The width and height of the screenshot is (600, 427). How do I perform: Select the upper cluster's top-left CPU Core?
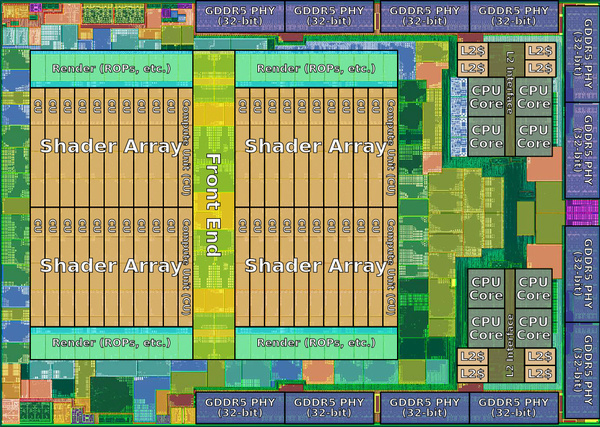click(486, 97)
